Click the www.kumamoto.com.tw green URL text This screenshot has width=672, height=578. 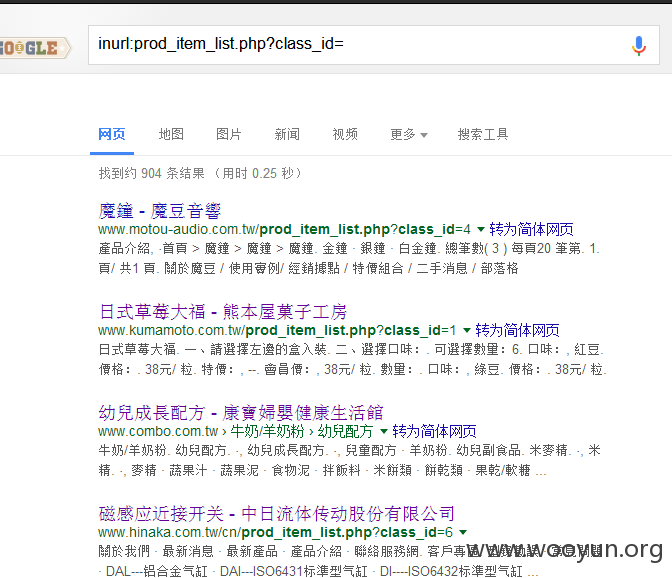coord(277,331)
